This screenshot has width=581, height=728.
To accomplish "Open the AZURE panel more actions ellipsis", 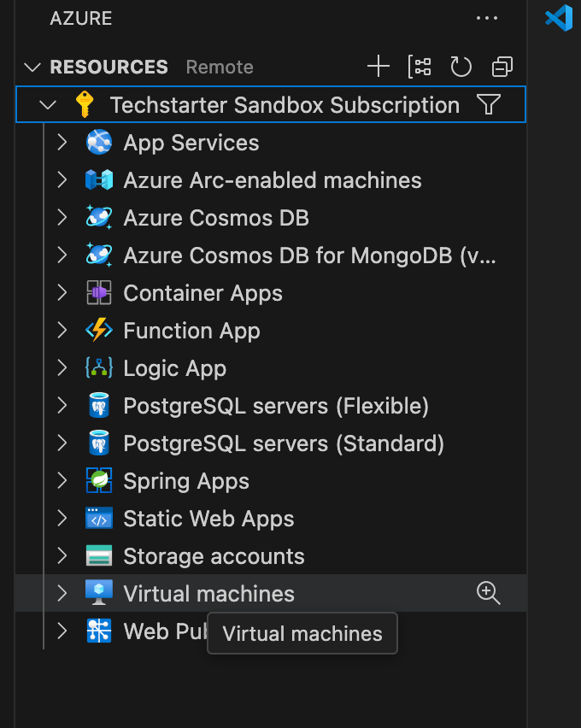I will (486, 18).
